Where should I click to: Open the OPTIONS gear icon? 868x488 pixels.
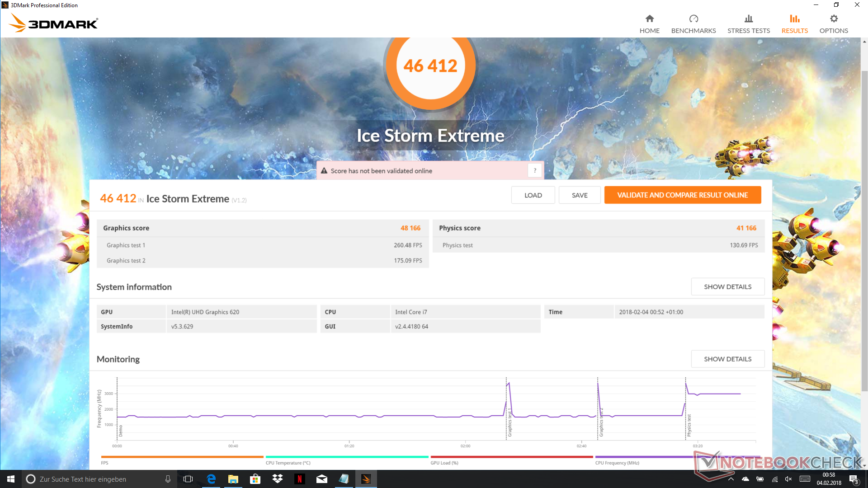click(833, 19)
